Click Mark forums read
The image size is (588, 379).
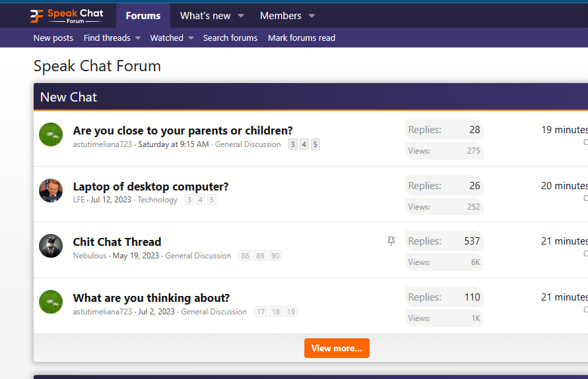(302, 38)
